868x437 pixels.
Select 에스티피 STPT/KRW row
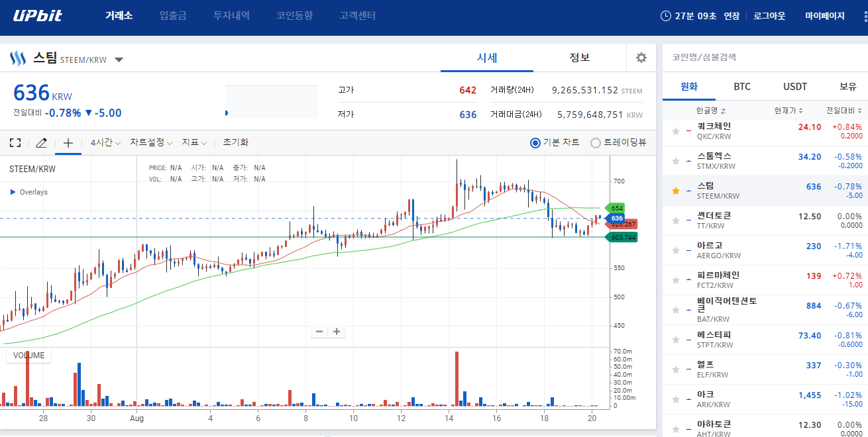pyautogui.click(x=765, y=340)
